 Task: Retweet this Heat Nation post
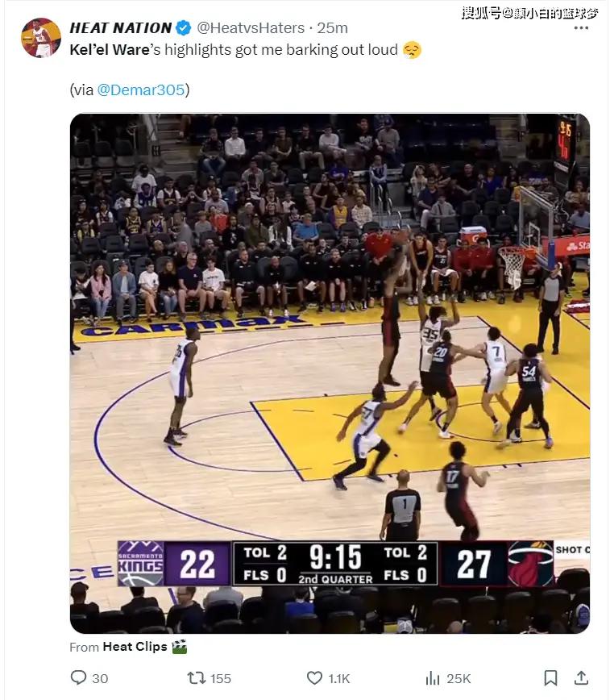197,678
